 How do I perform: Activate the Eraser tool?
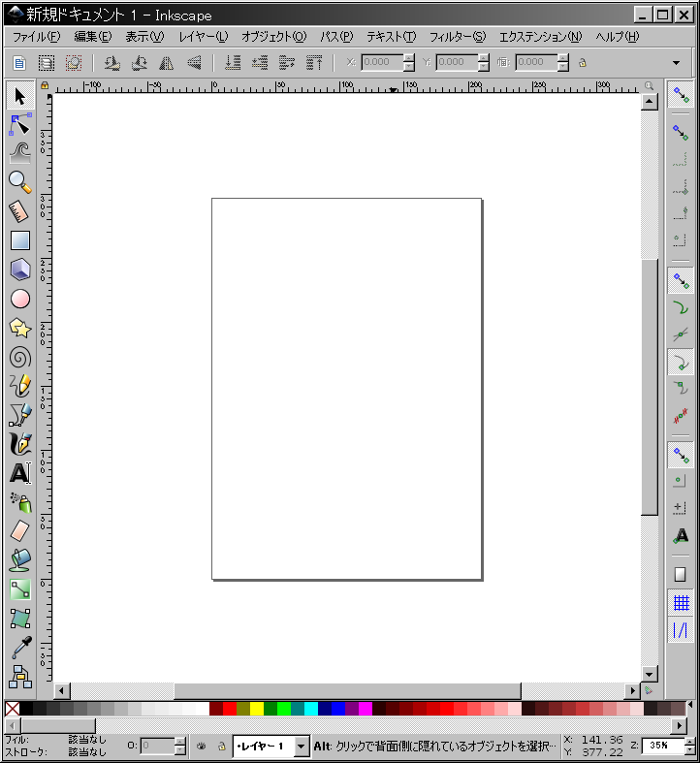[20, 531]
